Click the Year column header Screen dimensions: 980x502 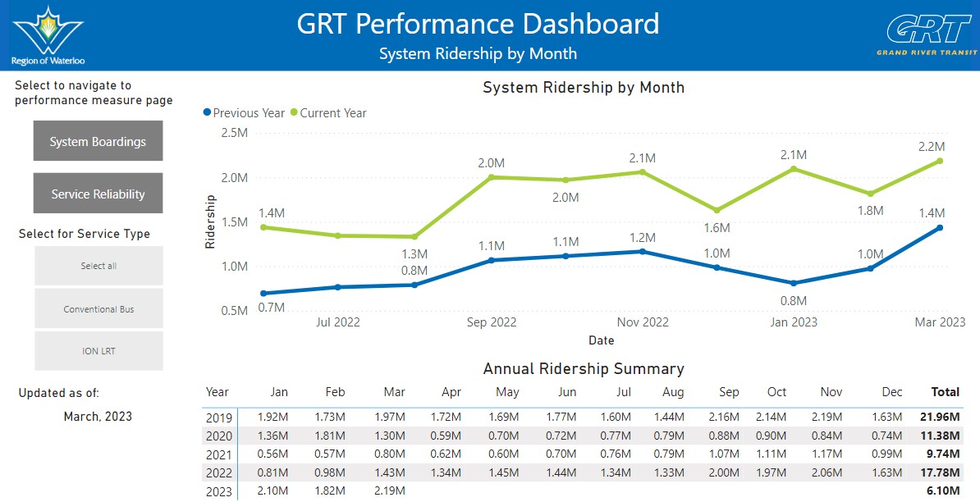[x=218, y=392]
